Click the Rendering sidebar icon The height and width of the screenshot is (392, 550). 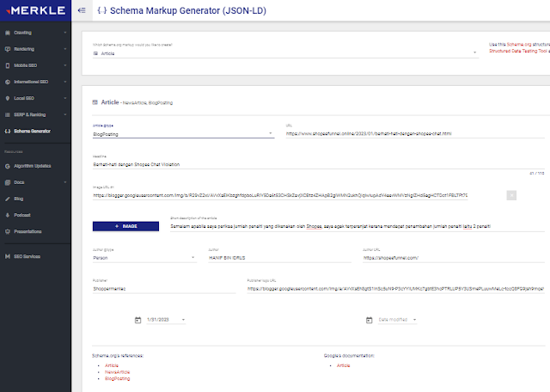tap(8, 49)
